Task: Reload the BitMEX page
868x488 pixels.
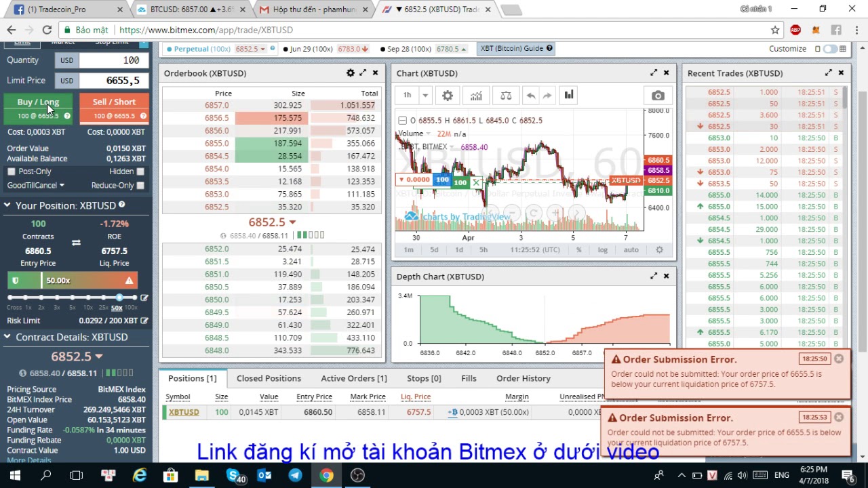Action: pyautogui.click(x=47, y=30)
